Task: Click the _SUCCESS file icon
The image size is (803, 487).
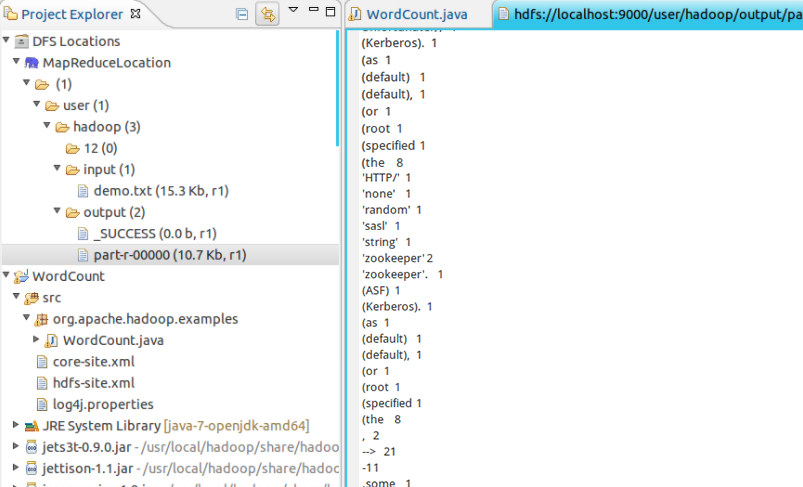Action: point(83,234)
